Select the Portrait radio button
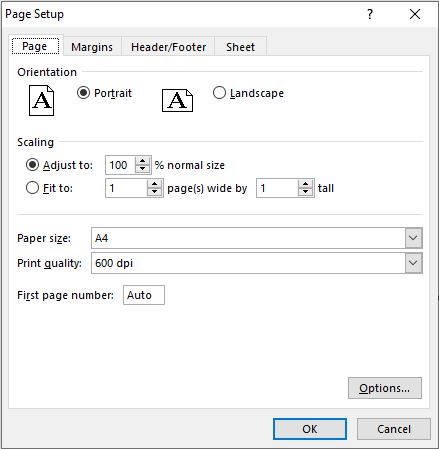 (83, 93)
